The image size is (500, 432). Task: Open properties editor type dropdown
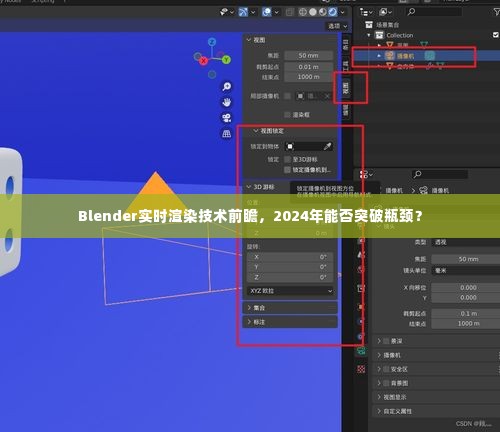(x=366, y=174)
